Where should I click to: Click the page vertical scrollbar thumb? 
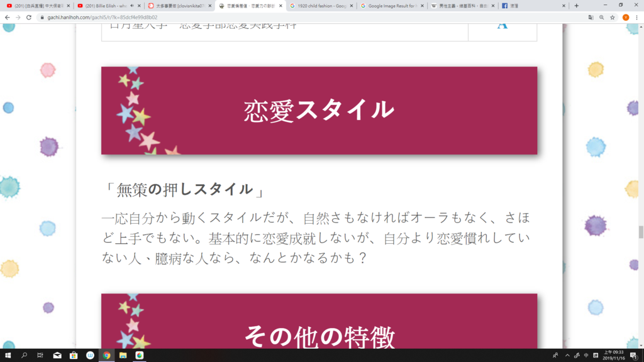[641, 232]
